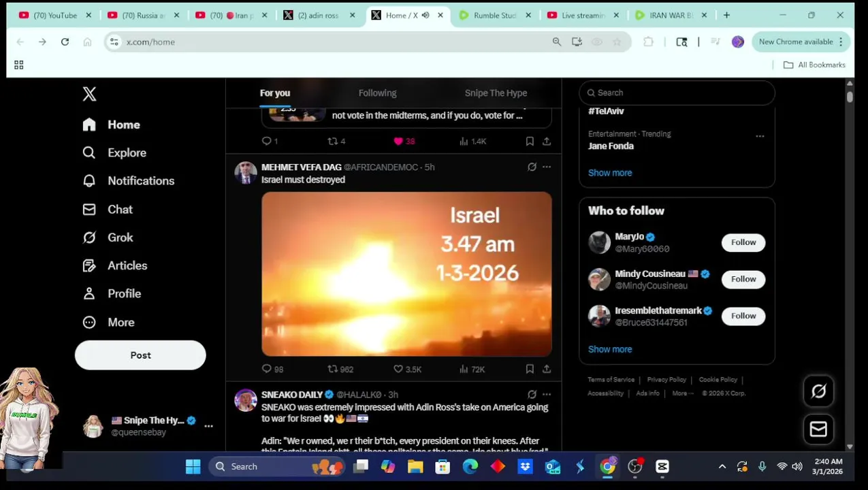Open more options on MEHMET VEFA DAG post
This screenshot has height=490, width=868.
coord(547,167)
